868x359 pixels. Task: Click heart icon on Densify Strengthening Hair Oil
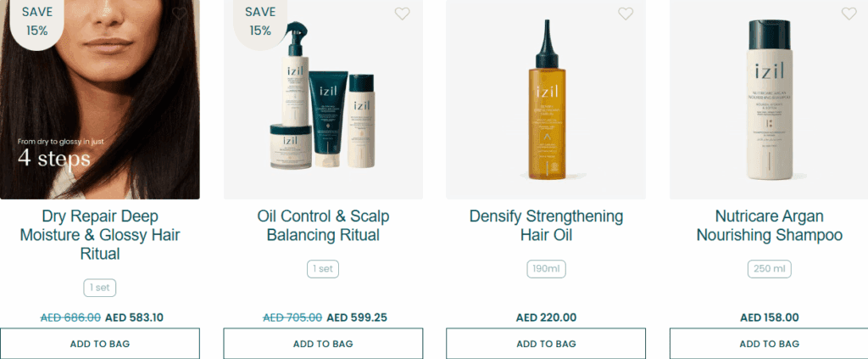pos(626,14)
